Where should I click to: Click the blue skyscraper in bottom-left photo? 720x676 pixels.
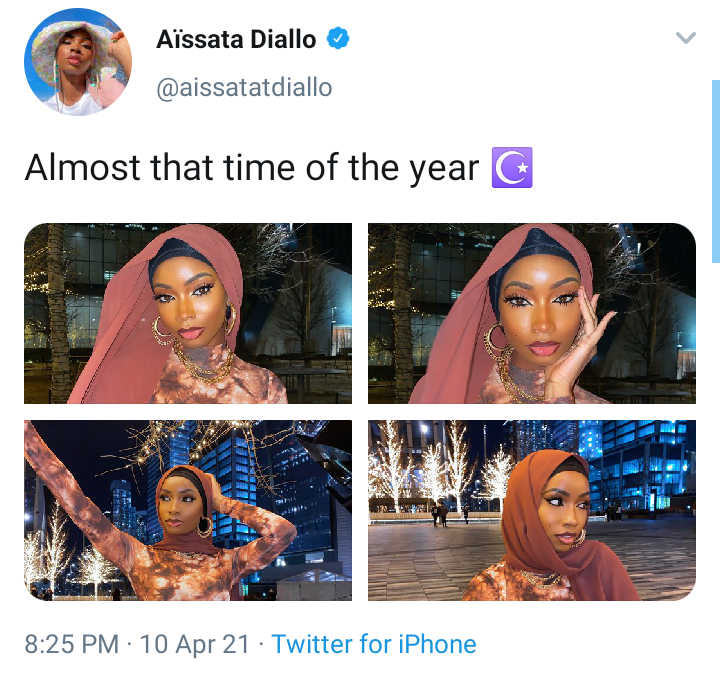(x=239, y=487)
